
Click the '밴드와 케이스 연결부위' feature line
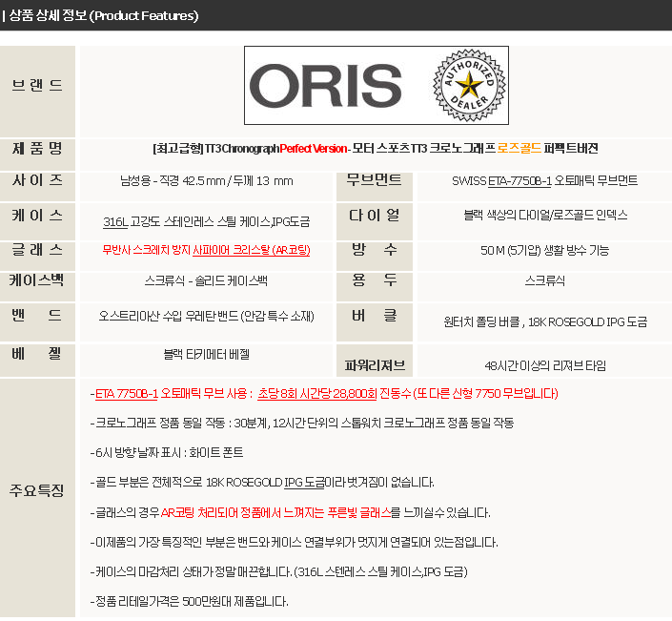click(x=294, y=543)
